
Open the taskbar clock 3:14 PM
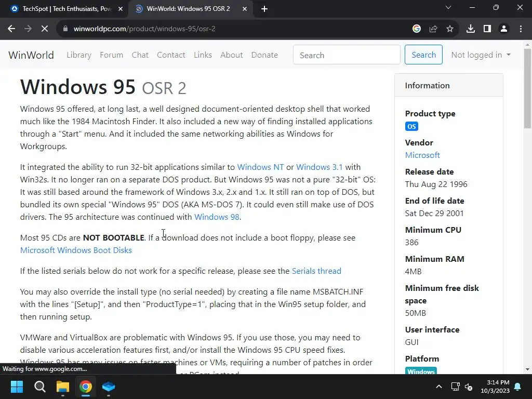495,387
